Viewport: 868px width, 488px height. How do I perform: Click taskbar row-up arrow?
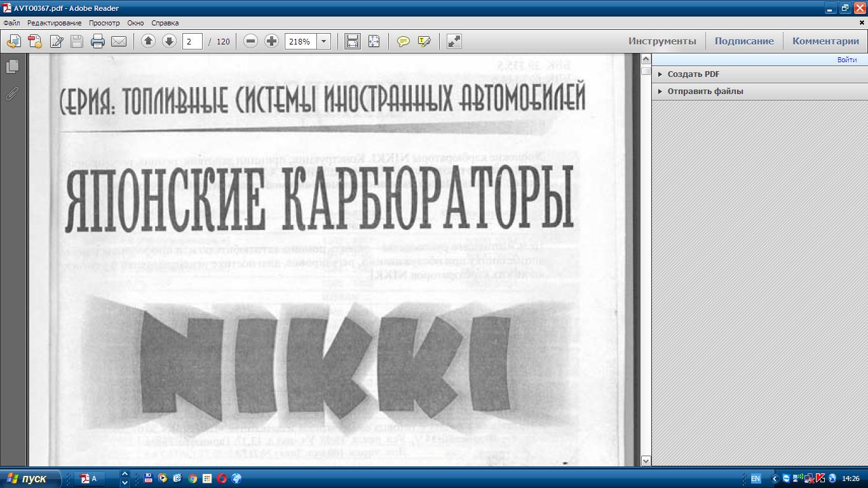pos(125,474)
